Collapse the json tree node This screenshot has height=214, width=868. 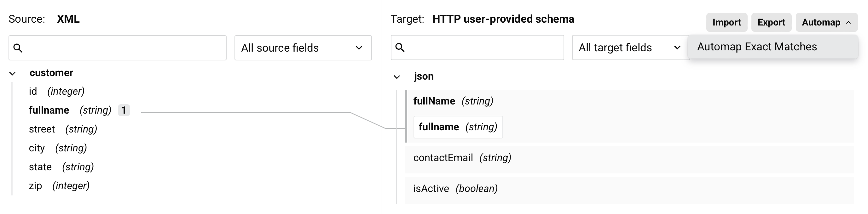(x=397, y=77)
